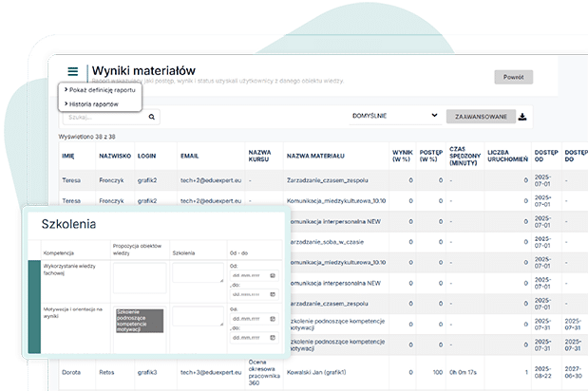Sort by LOGIN column header
Image resolution: width=588 pixels, height=391 pixels.
147,155
